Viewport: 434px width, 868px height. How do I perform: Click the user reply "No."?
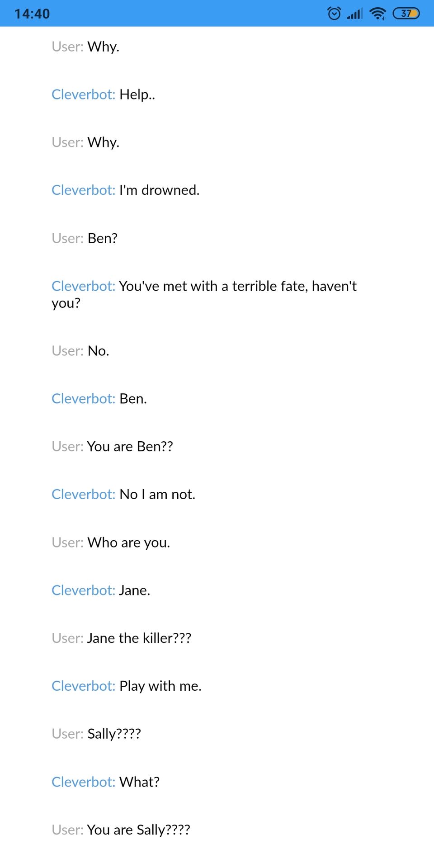click(98, 351)
